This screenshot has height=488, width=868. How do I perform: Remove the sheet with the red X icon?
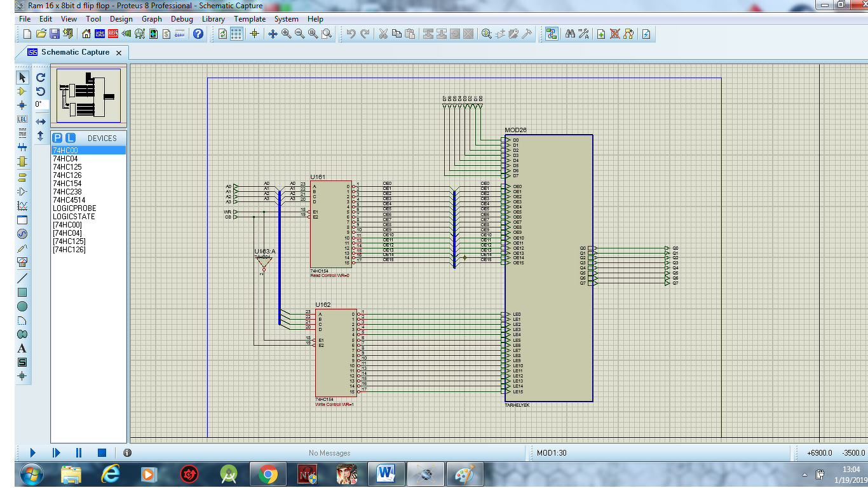point(614,34)
